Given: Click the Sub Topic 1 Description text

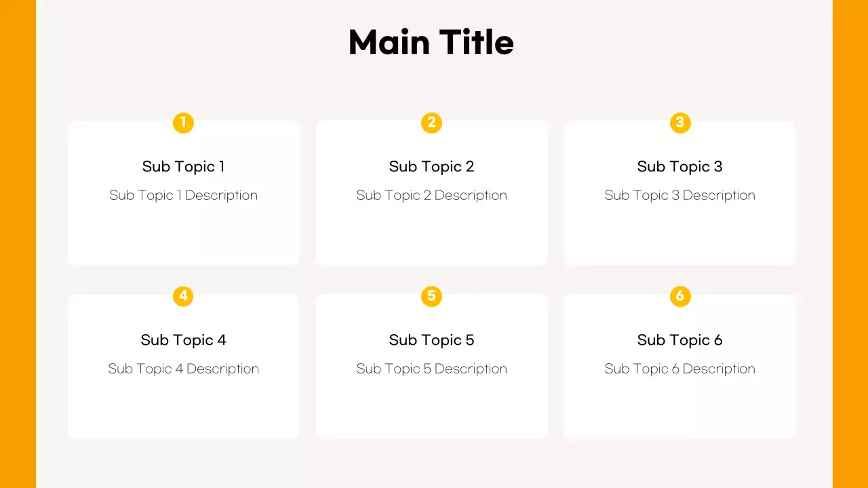Looking at the screenshot, I should 183,195.
